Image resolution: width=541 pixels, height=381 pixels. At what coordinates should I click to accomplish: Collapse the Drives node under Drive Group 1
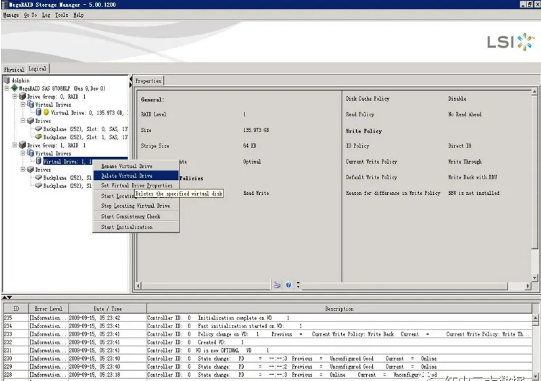coord(23,169)
